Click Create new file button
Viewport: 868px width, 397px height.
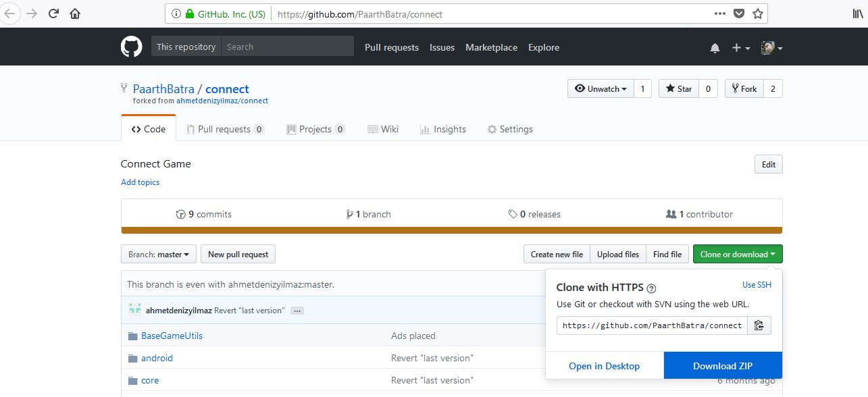557,255
